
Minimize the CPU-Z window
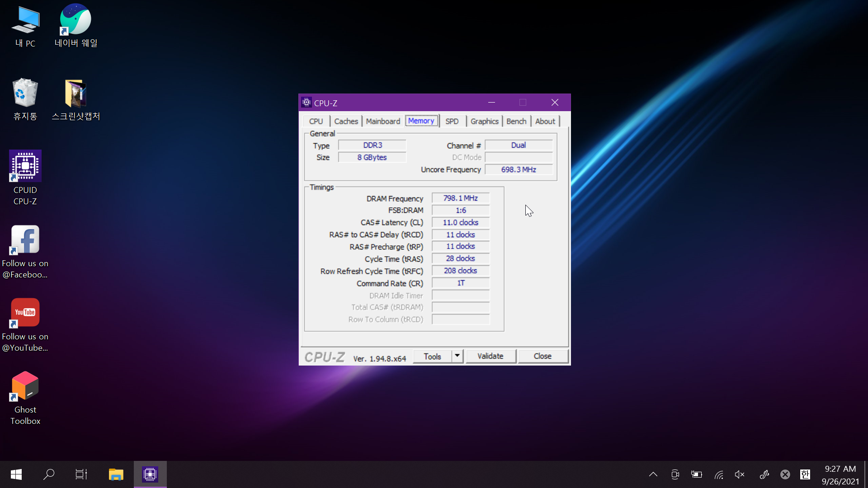491,103
